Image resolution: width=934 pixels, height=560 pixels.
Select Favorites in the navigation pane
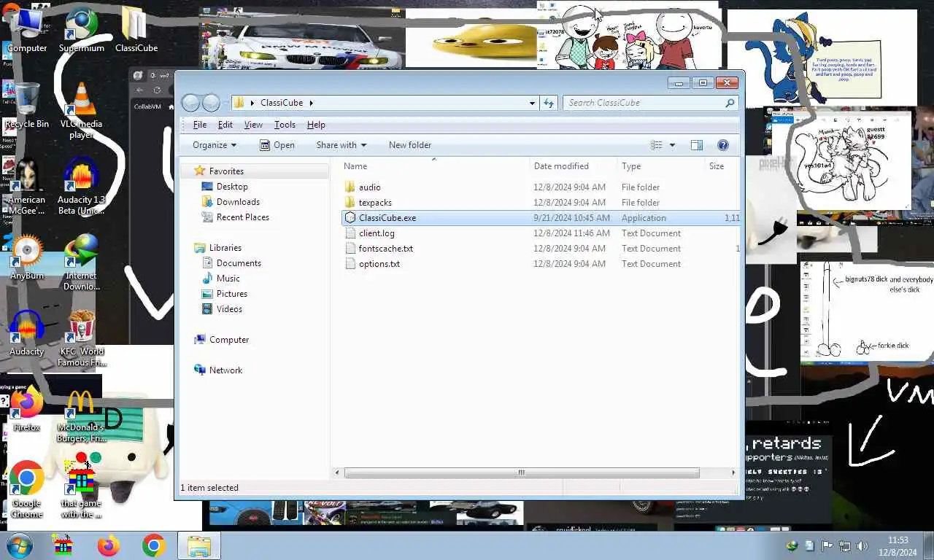(x=226, y=171)
